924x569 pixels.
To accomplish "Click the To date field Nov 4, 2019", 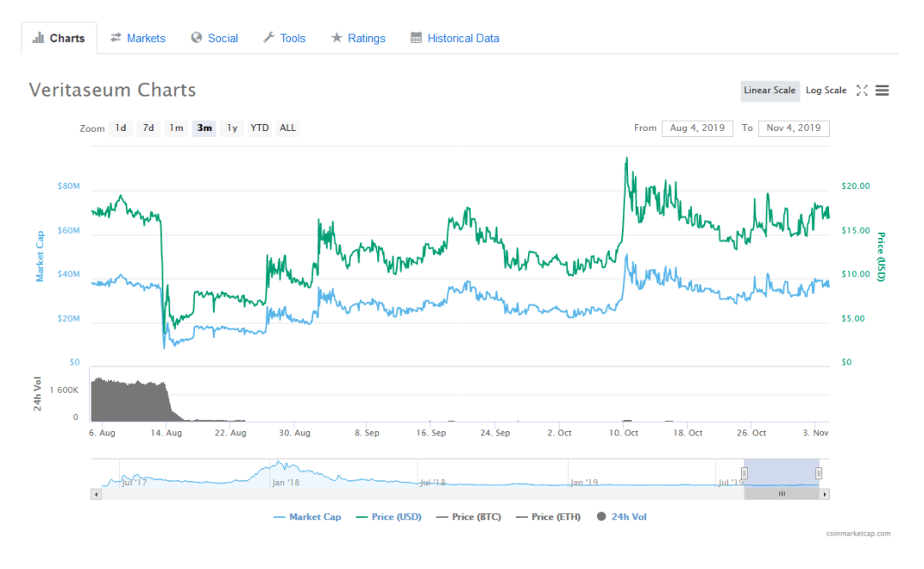I will click(794, 128).
